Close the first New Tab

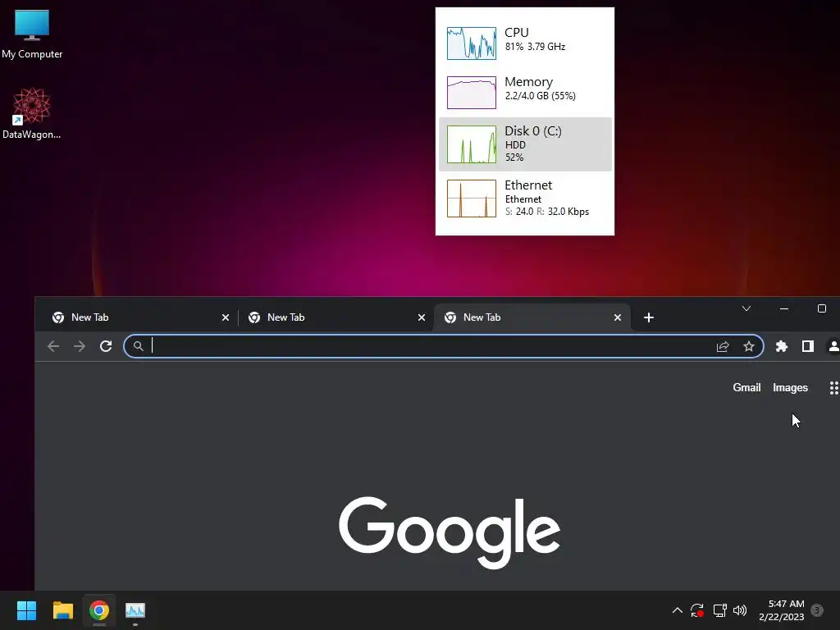[226, 317]
